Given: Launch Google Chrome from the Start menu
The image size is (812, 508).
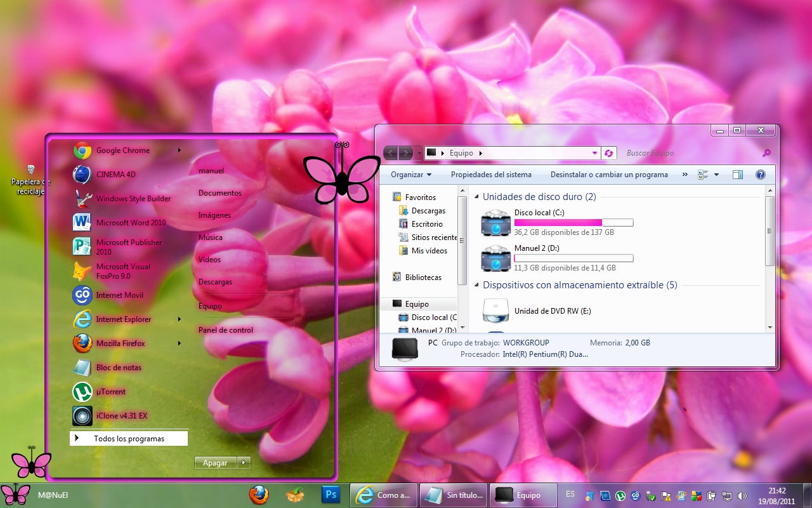Looking at the screenshot, I should click(122, 150).
